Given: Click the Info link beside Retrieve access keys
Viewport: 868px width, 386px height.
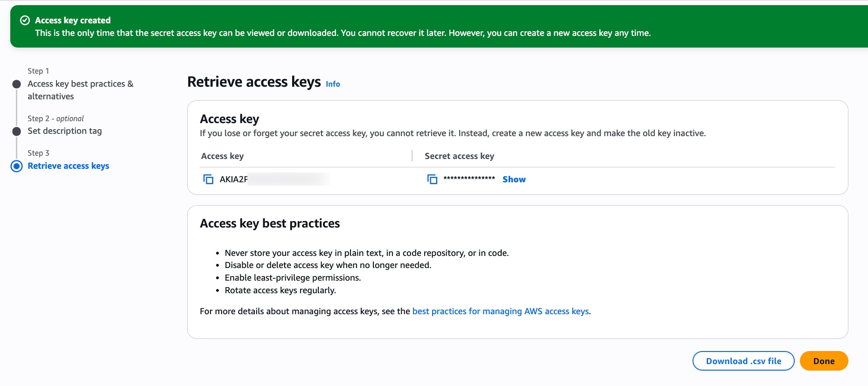Looking at the screenshot, I should click(333, 84).
